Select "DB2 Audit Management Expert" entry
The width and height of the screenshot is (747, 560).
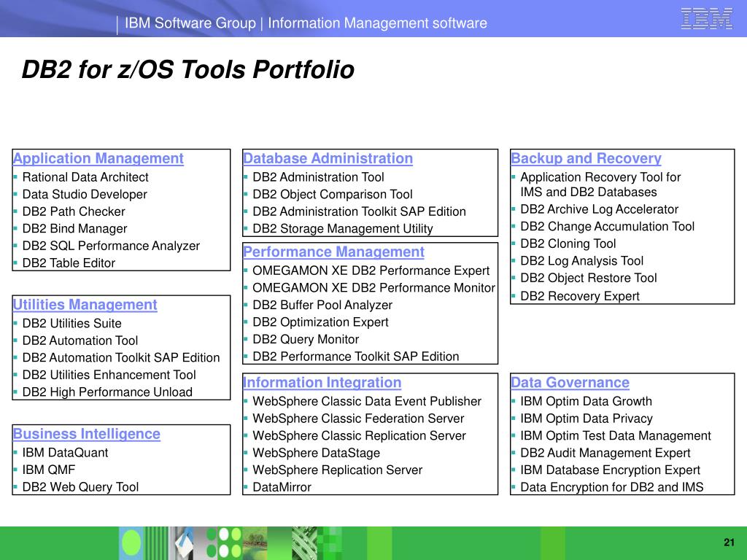pyautogui.click(x=605, y=453)
